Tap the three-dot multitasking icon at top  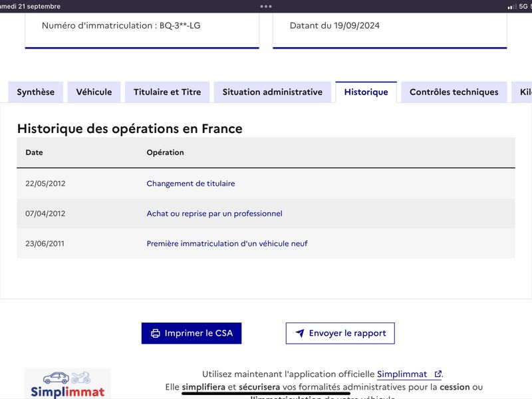click(266, 6)
